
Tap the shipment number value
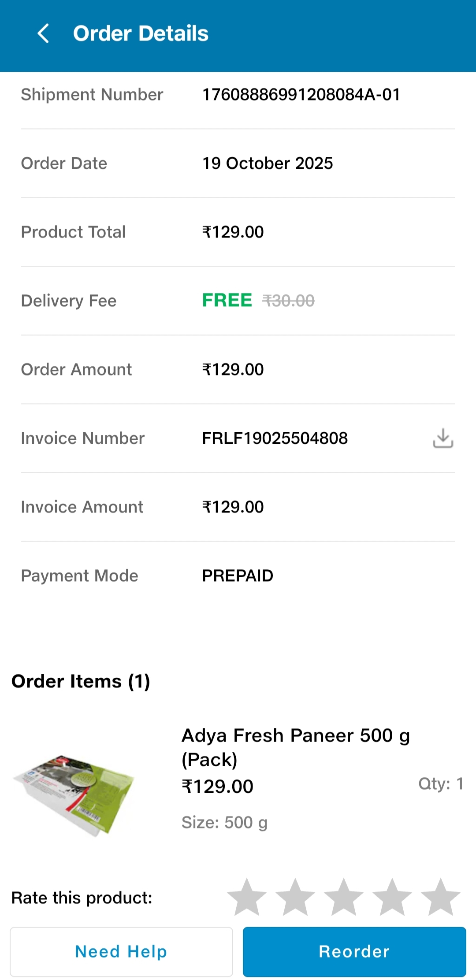(x=301, y=94)
